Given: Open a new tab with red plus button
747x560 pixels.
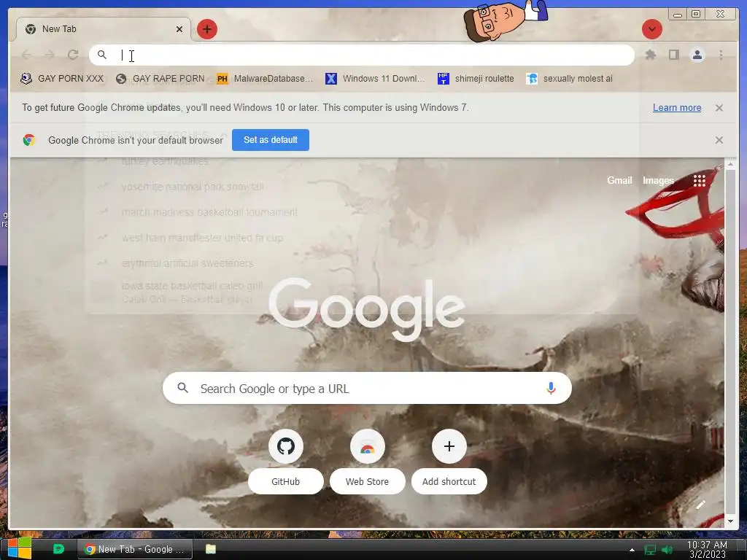Looking at the screenshot, I should pos(206,29).
